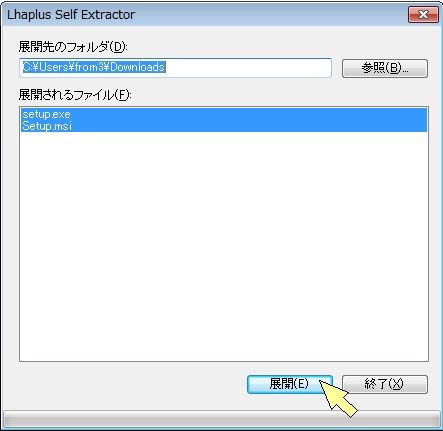Image resolution: width=443 pixels, height=431 pixels.
Task: Click the destination folder path field
Action: [x=175, y=68]
